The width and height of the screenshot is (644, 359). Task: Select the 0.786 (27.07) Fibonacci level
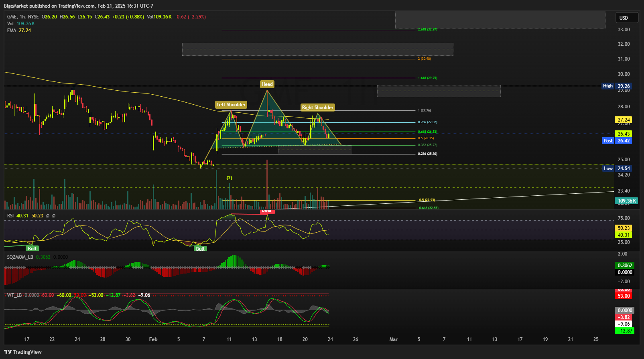pos(427,122)
